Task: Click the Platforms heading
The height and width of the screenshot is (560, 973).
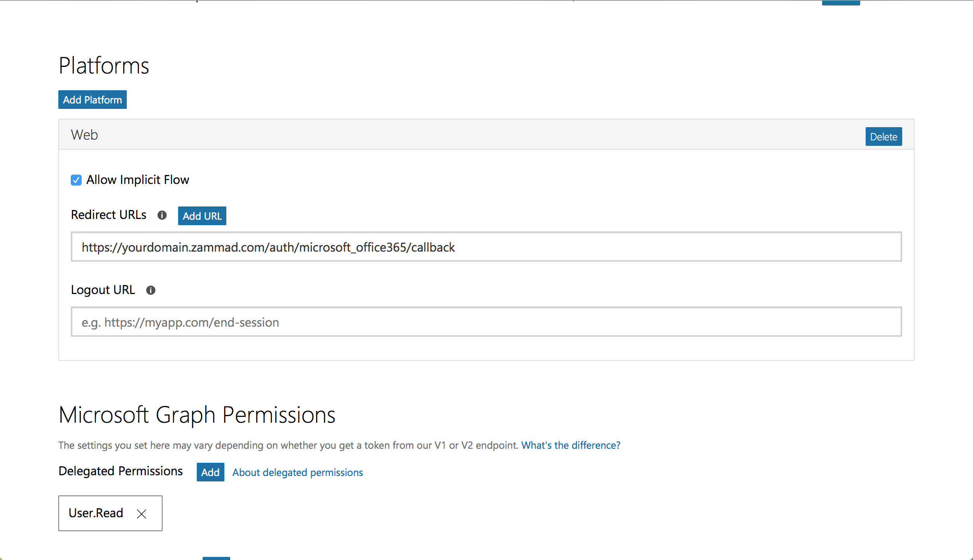Action: [104, 65]
